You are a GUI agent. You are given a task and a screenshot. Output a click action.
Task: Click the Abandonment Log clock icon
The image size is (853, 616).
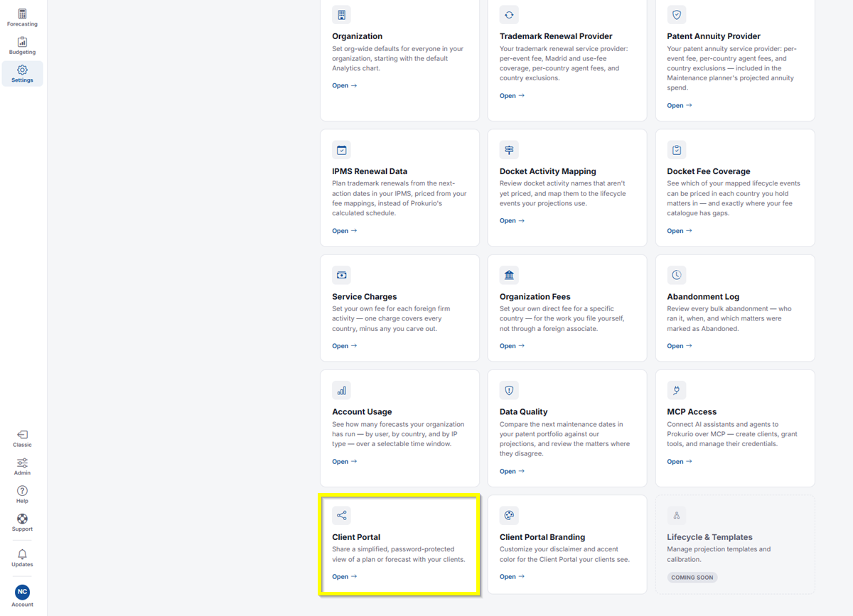point(677,275)
